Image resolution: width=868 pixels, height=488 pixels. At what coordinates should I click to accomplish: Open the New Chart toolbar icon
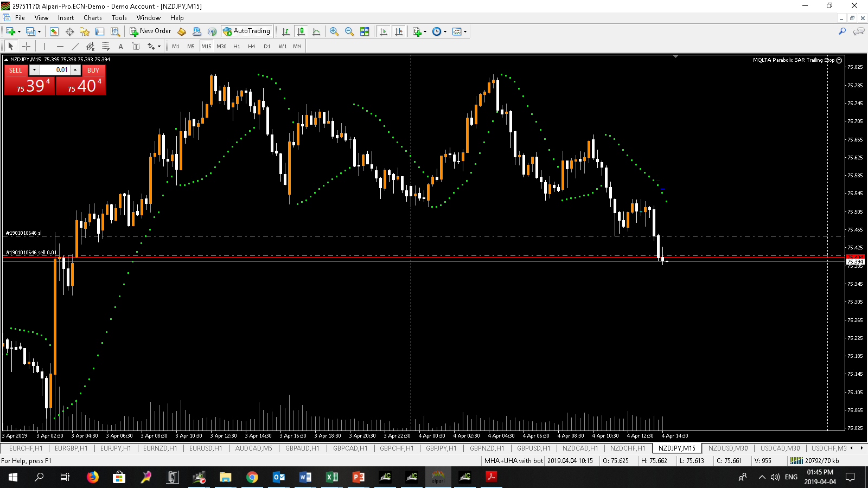coord(11,31)
